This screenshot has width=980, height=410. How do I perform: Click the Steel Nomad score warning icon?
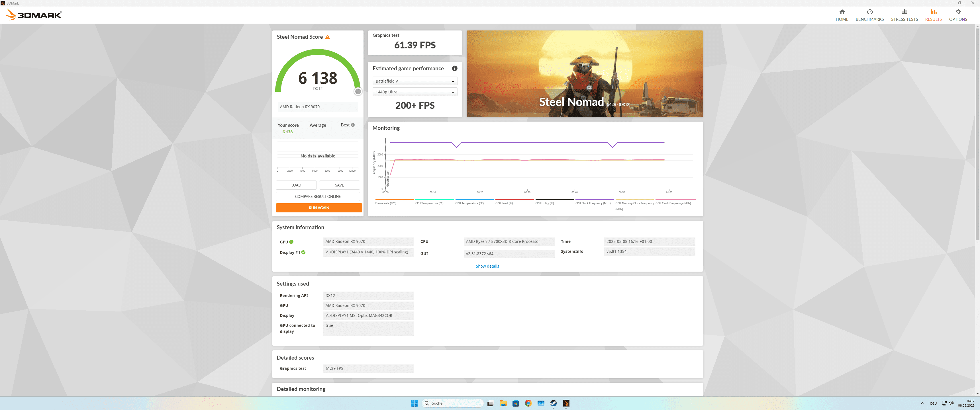[328, 37]
